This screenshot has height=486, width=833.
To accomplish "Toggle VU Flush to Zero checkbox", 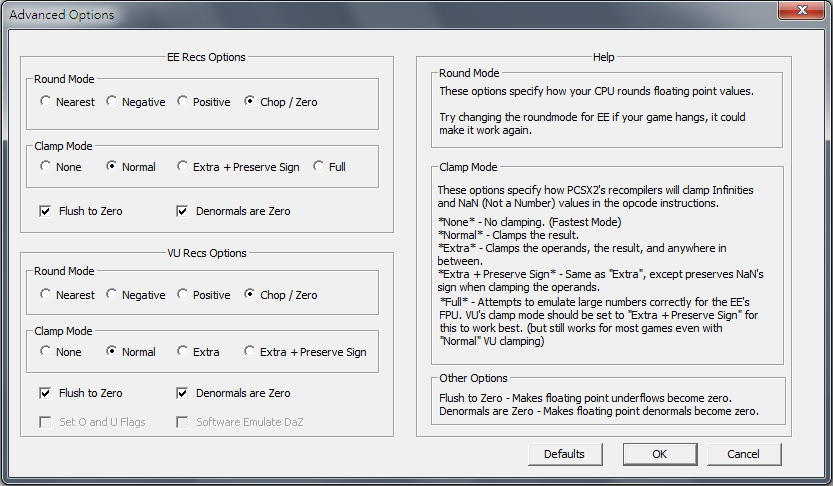I will [46, 393].
